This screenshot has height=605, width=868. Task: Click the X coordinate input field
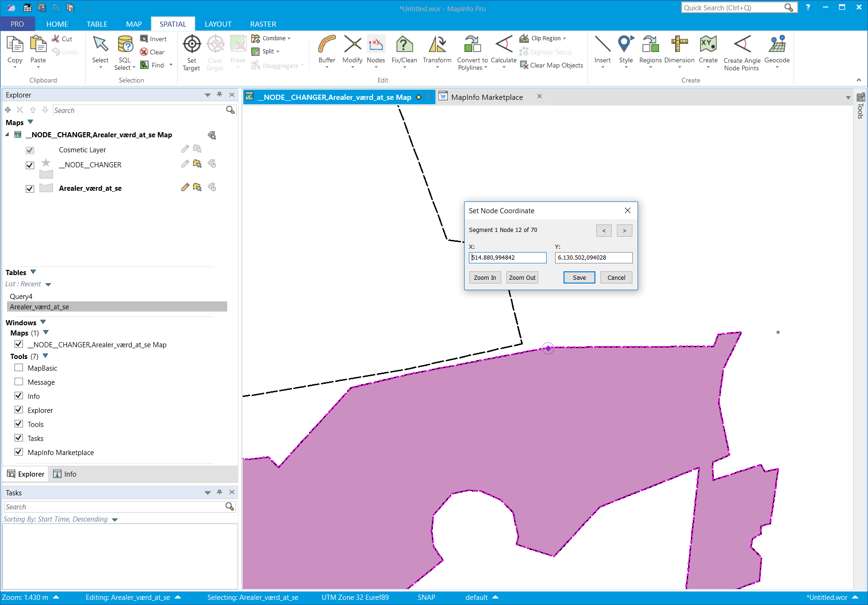click(x=508, y=257)
